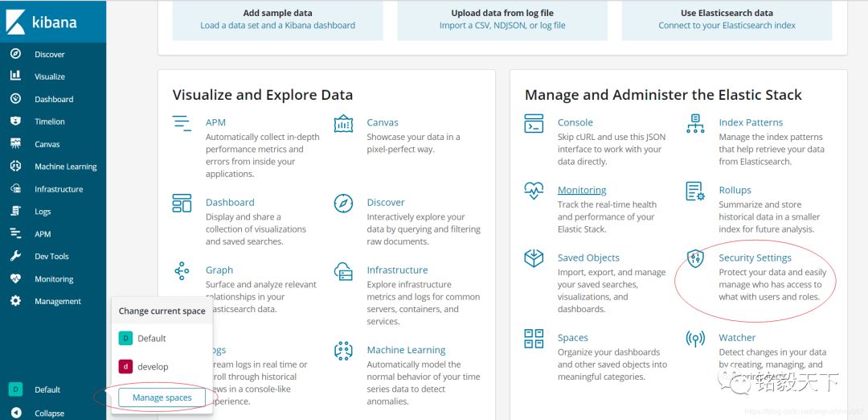Open the Console icon under Manage section

tap(534, 123)
